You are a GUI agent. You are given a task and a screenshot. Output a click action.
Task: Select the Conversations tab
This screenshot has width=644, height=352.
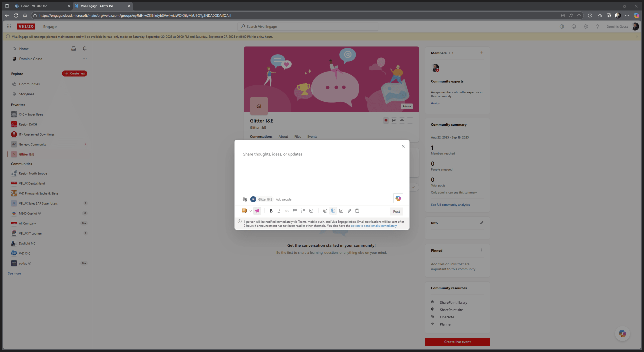[261, 136]
